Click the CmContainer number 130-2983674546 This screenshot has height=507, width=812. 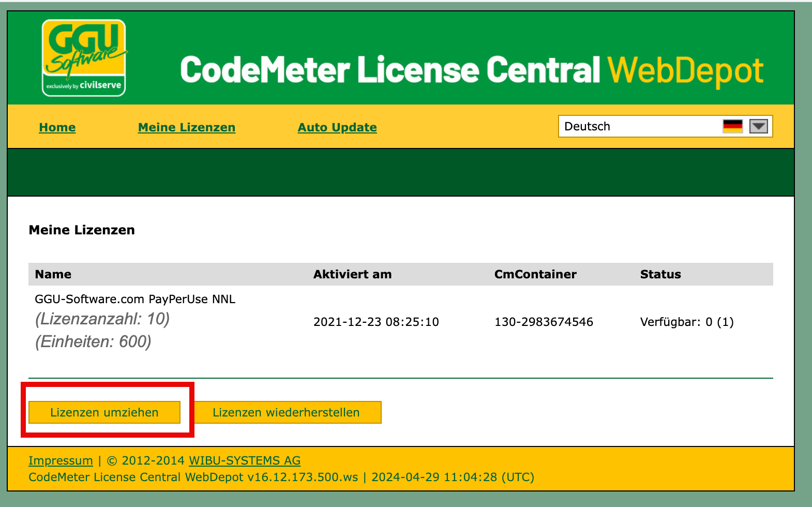click(x=544, y=322)
